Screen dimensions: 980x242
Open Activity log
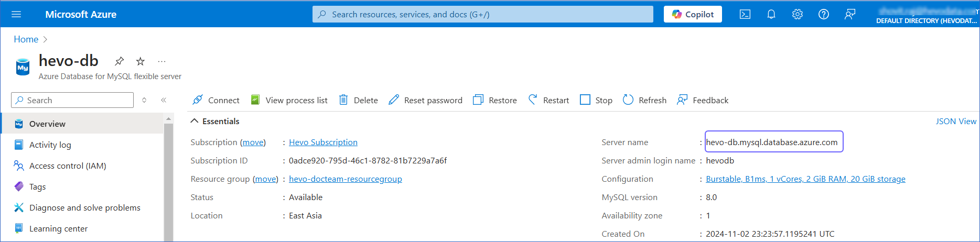82,145
